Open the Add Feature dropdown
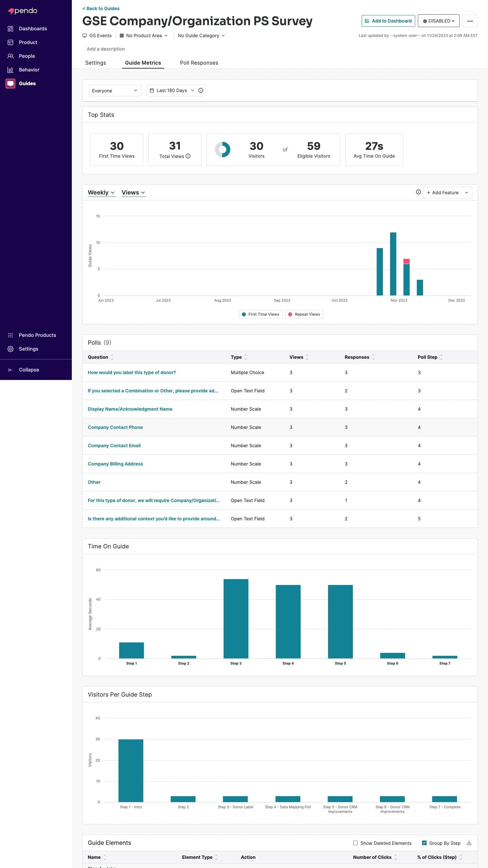The image size is (488, 868). point(447,192)
